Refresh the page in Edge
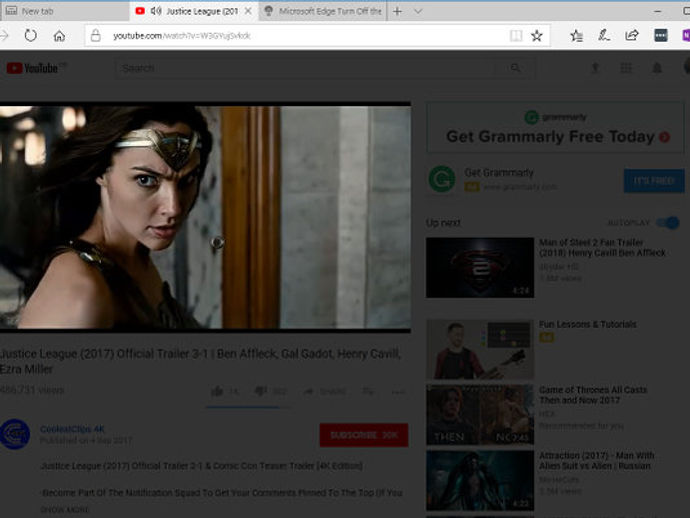Screen dimensions: 690x518 [30, 35]
